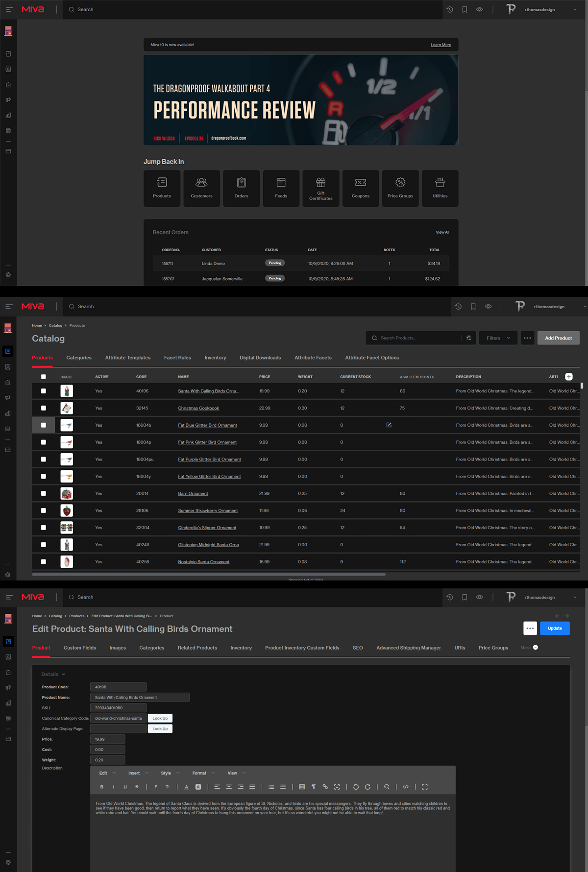Switch to the Facet Rules tab
This screenshot has height=872, width=588.
[177, 358]
